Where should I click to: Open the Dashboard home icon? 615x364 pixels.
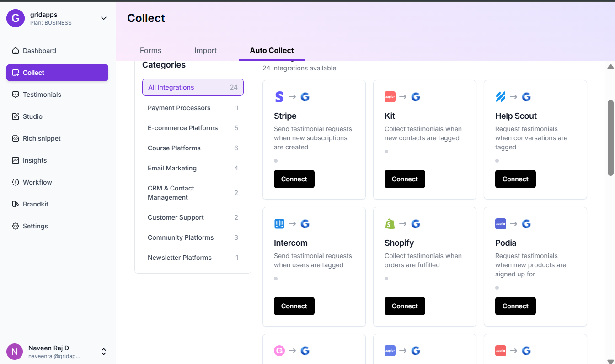coord(16,51)
